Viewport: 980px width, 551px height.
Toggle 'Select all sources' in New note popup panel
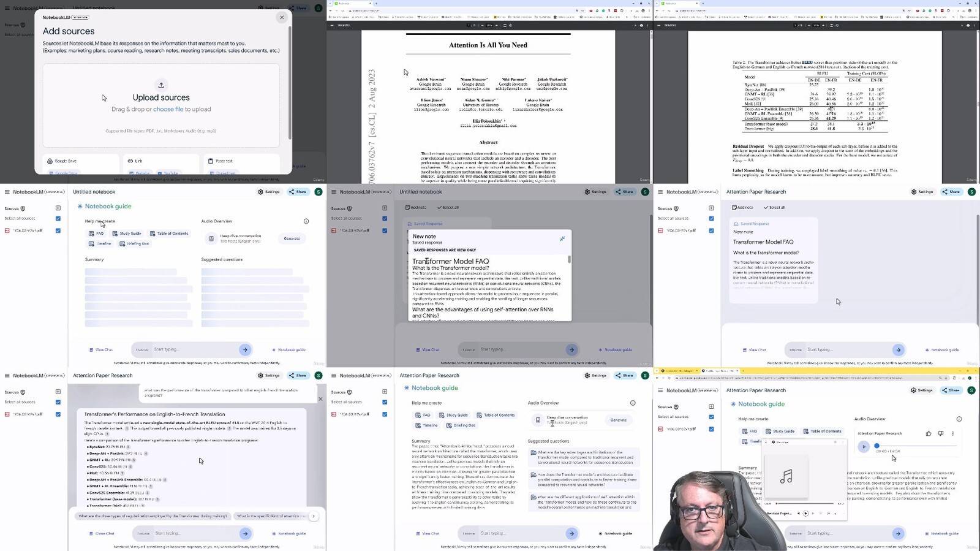[385, 218]
